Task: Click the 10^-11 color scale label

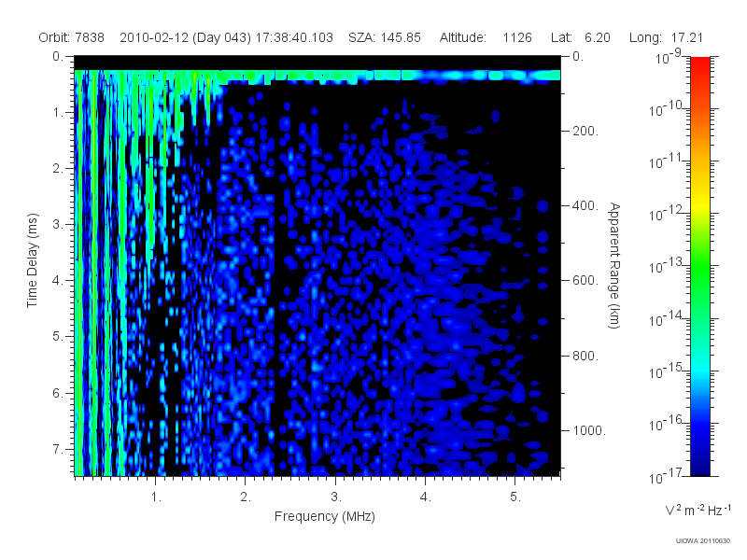Action: pyautogui.click(x=667, y=161)
